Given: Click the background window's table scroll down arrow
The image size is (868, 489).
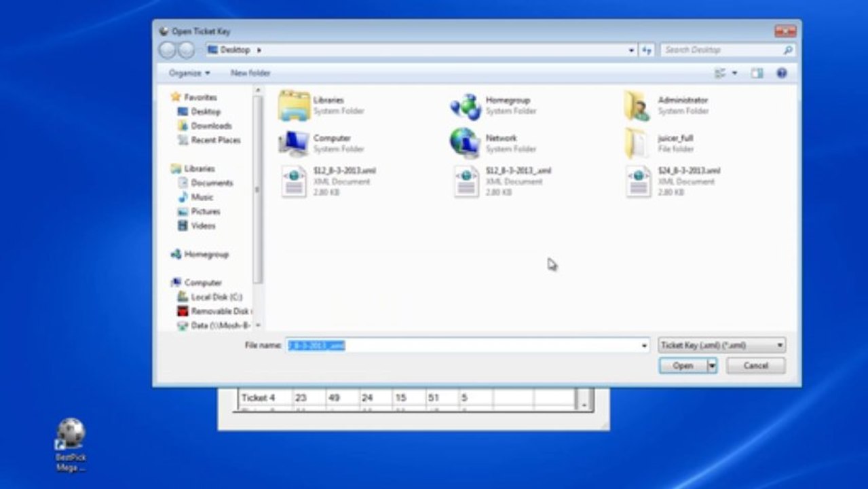Looking at the screenshot, I should pyautogui.click(x=584, y=405).
